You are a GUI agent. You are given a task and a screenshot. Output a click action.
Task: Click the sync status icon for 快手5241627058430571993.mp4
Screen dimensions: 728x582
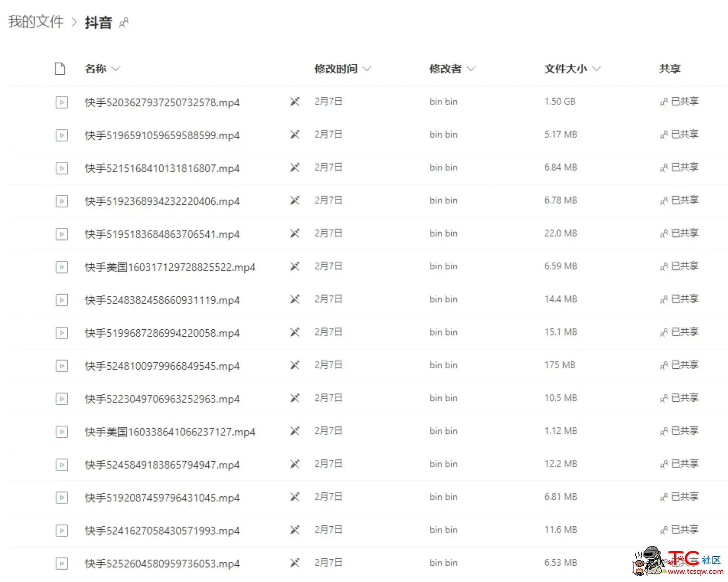[x=295, y=529]
